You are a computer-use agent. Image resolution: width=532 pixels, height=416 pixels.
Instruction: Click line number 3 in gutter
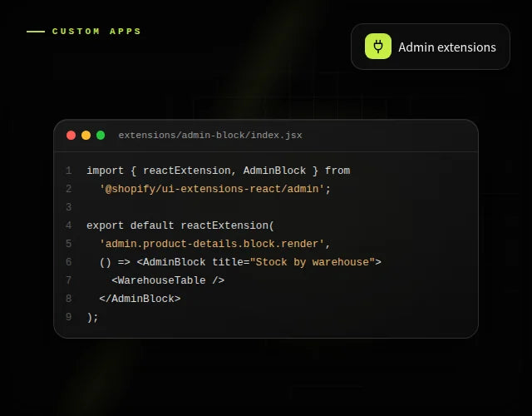coord(68,207)
